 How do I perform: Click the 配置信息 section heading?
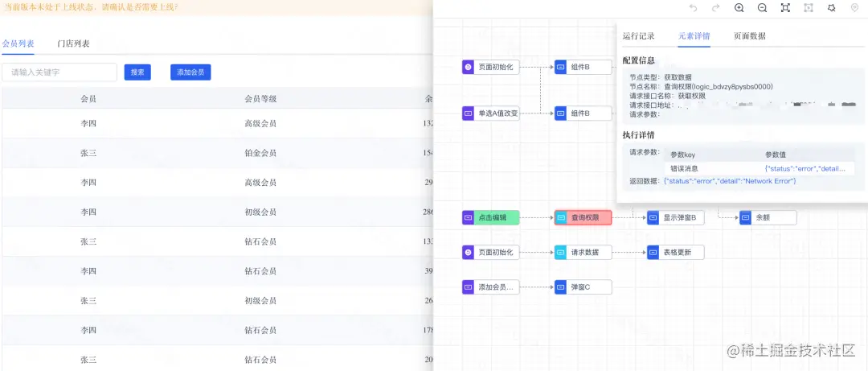[639, 60]
